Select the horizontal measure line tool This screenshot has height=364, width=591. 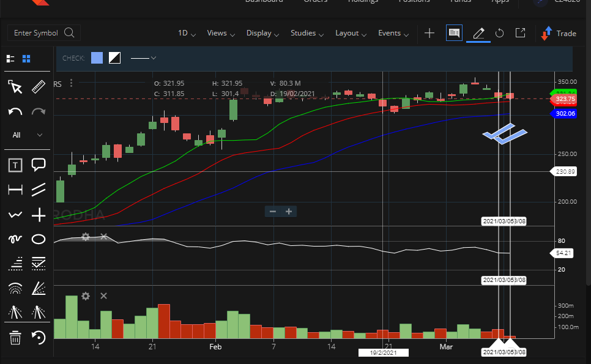(15, 190)
